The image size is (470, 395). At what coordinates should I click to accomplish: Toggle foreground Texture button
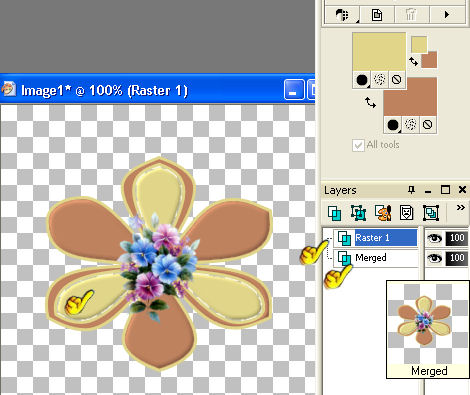[x=379, y=80]
